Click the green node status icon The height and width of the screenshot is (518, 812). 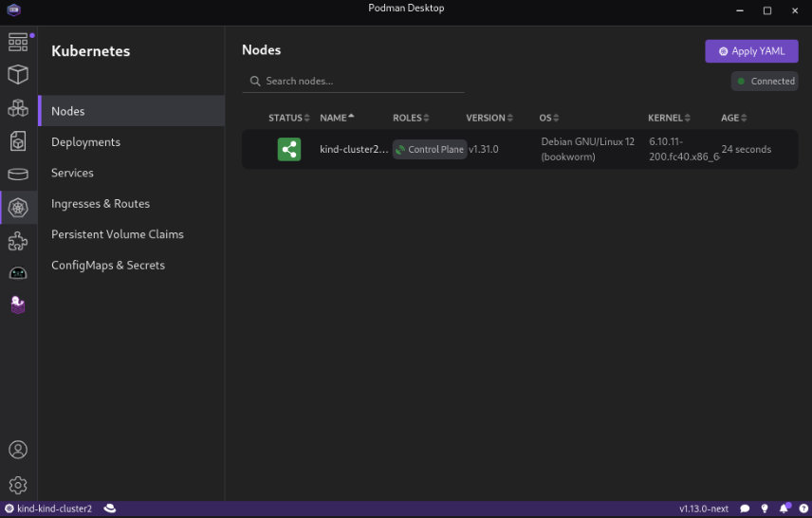click(289, 149)
